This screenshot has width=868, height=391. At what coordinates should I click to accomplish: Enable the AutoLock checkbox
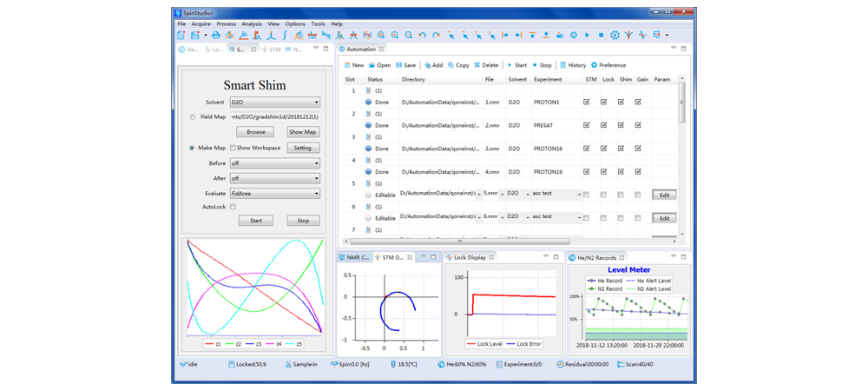point(233,207)
